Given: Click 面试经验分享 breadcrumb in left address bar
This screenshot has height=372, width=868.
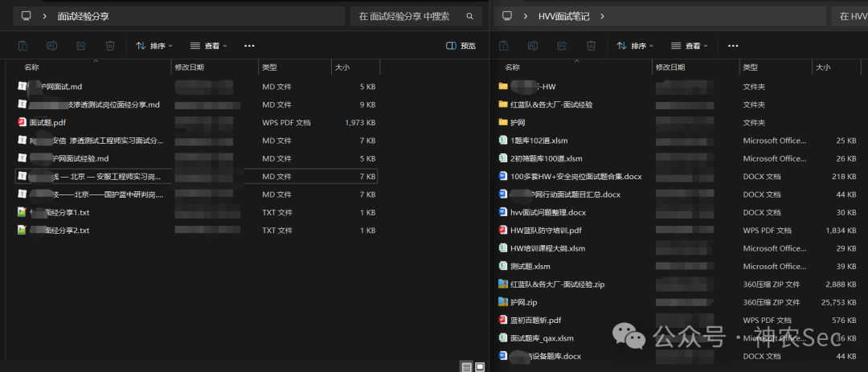Looking at the screenshot, I should [x=84, y=17].
